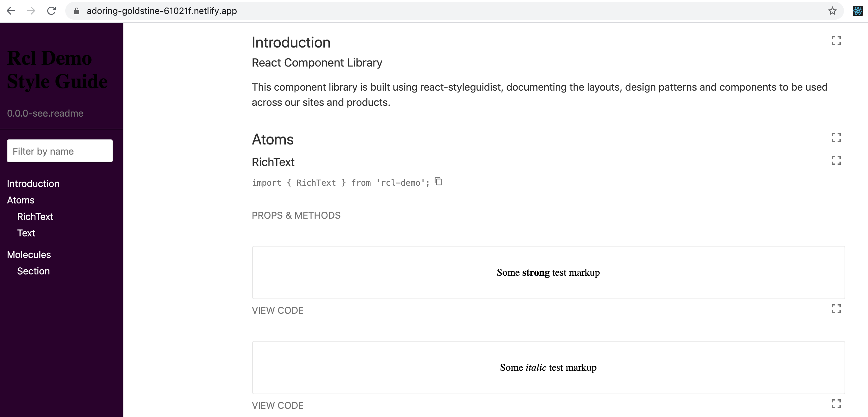This screenshot has height=417, width=868.
Task: Open Section component in sidebar
Action: coord(33,271)
